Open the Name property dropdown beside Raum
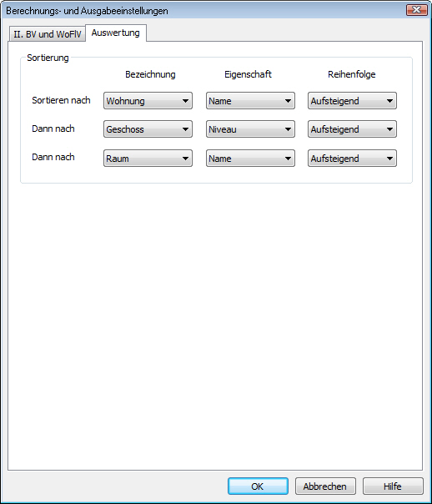The height and width of the screenshot is (504, 432). coord(250,159)
